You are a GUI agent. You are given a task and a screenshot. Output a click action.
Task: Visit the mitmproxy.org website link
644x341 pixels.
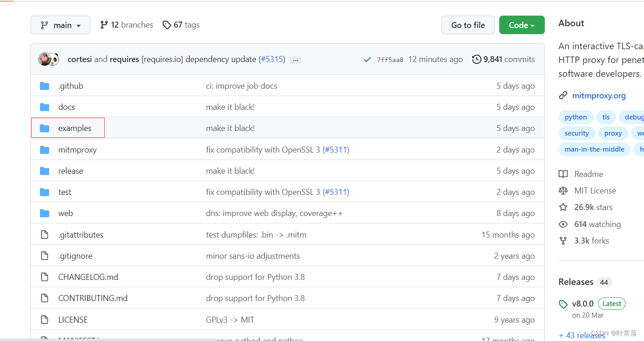pyautogui.click(x=599, y=96)
